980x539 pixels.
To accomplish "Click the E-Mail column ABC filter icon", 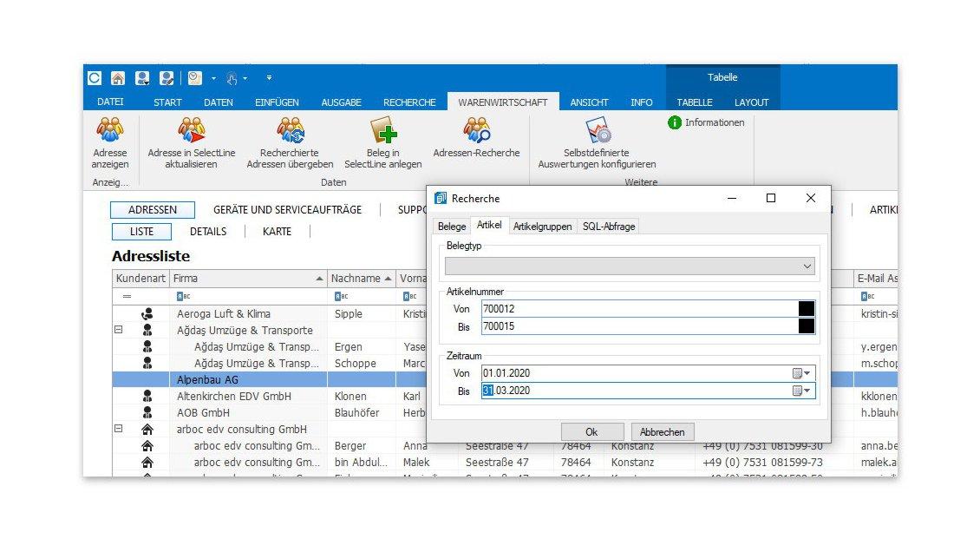I will tap(867, 296).
